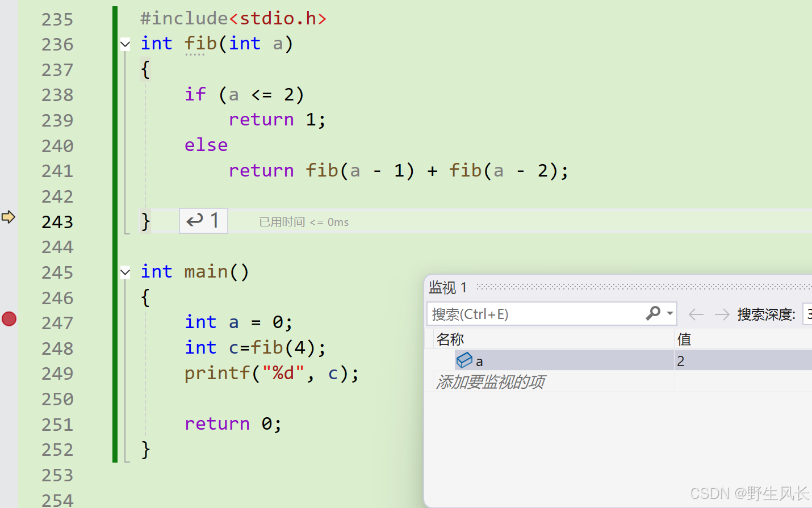Click line number 249 in the gutter
Viewport: 812px width, 508px height.
tap(57, 373)
